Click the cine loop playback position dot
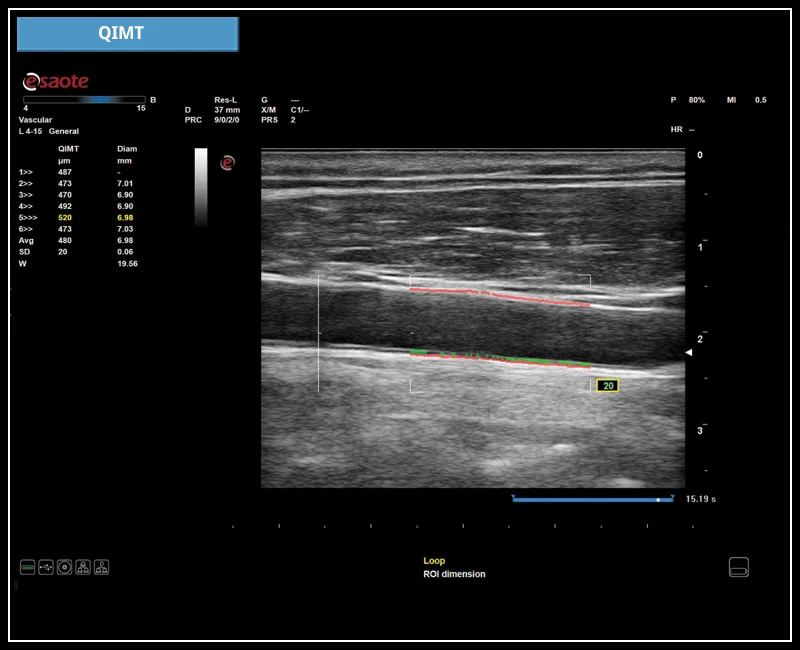 pyautogui.click(x=657, y=498)
